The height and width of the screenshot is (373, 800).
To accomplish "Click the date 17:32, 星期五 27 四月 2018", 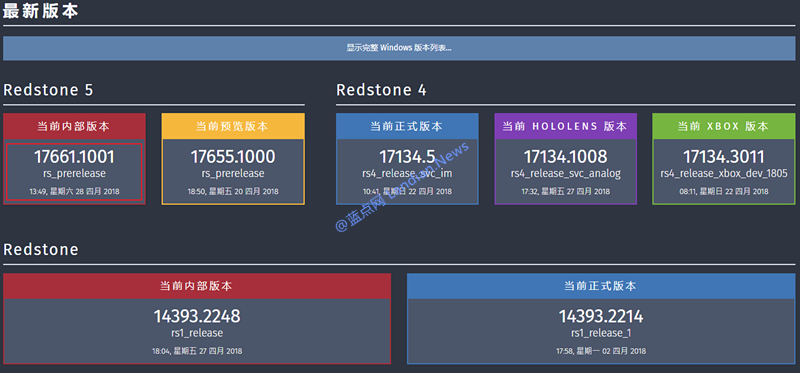I will click(x=566, y=191).
